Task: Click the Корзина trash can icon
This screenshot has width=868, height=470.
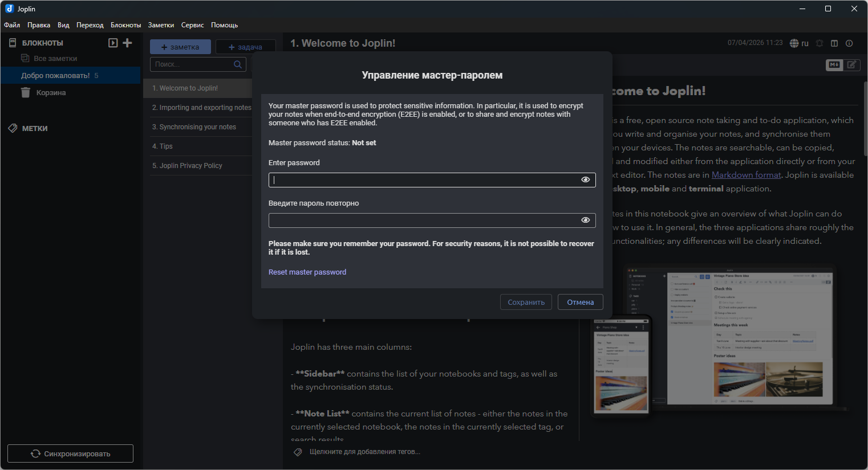Action: click(26, 92)
